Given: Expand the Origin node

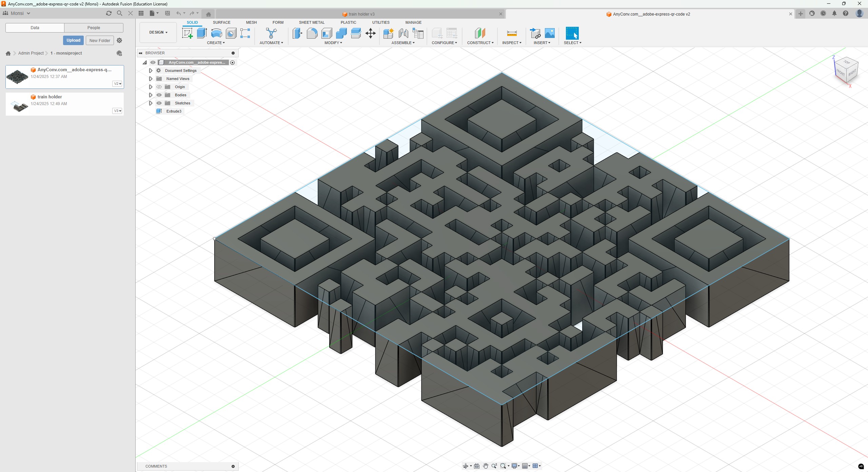Looking at the screenshot, I should pos(151,87).
